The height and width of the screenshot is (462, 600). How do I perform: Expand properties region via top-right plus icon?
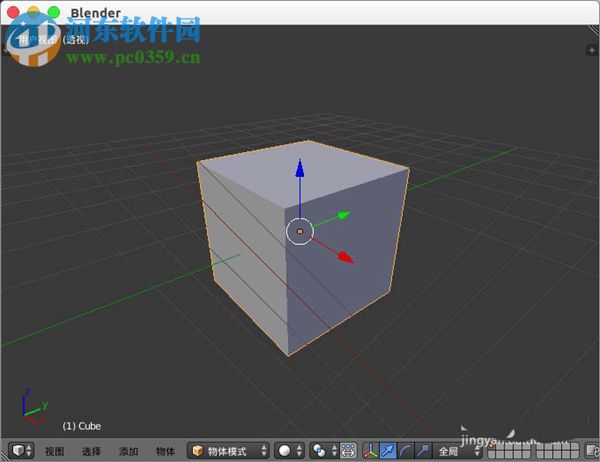pos(592,50)
